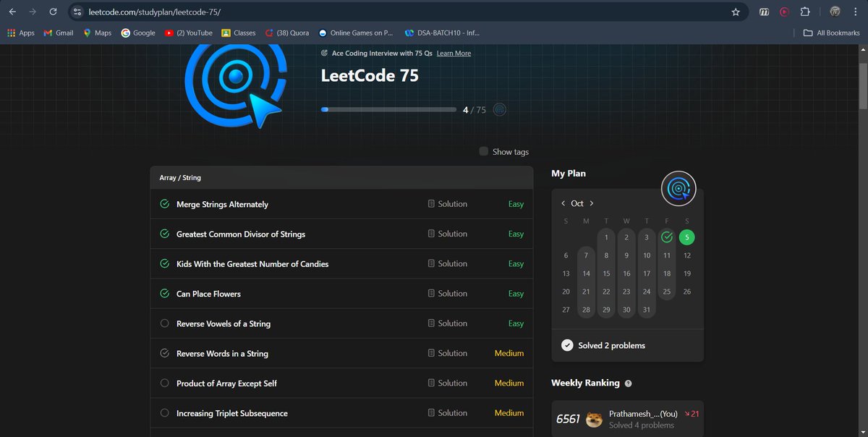The height and width of the screenshot is (437, 868).
Task: Open the Quora bookmark
Action: click(x=287, y=33)
